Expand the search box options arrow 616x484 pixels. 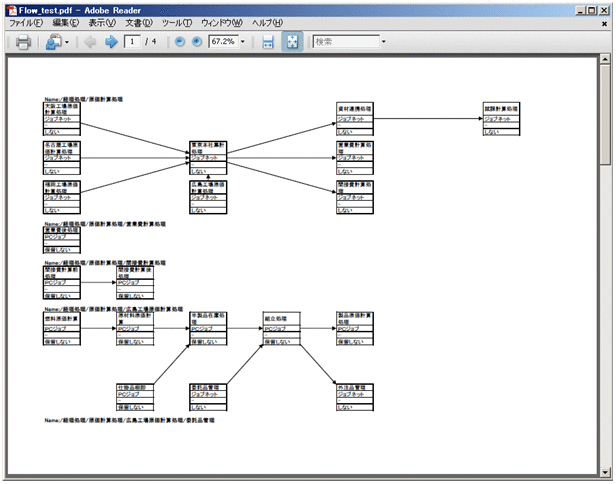[384, 43]
